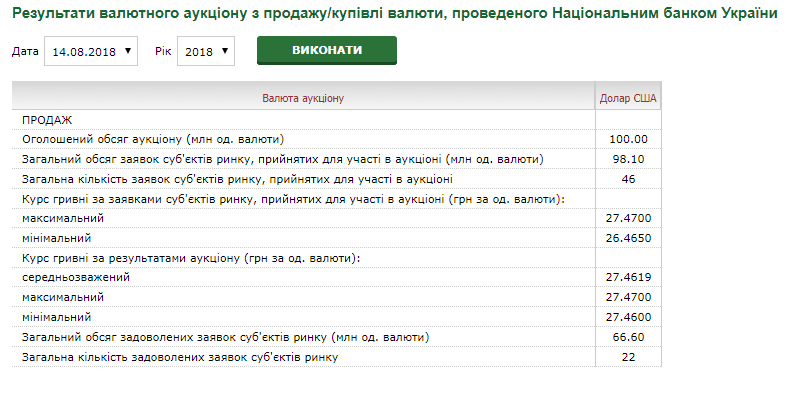This screenshot has width=799, height=407.
Task: Select the minimum result rate value 27.4600
Action: pyautogui.click(x=628, y=317)
